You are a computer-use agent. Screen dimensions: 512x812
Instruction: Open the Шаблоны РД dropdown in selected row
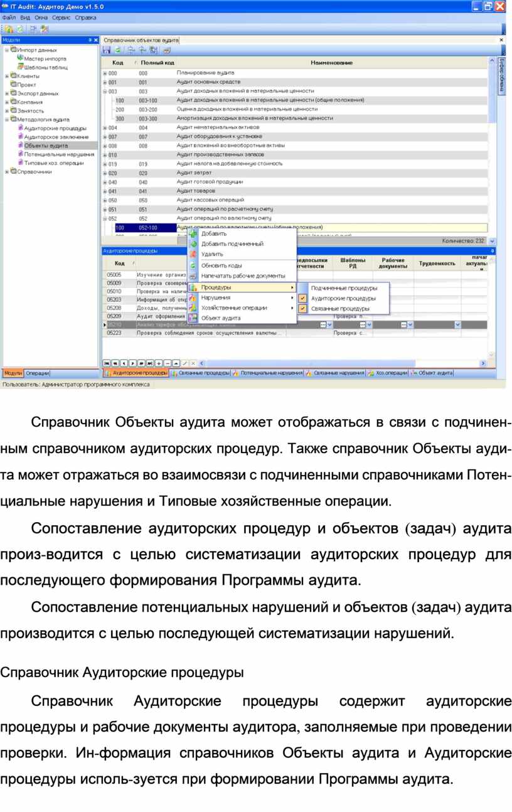click(369, 324)
